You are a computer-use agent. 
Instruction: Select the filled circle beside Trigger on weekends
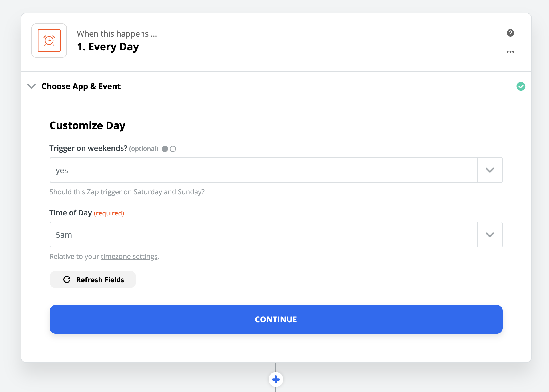pos(165,149)
